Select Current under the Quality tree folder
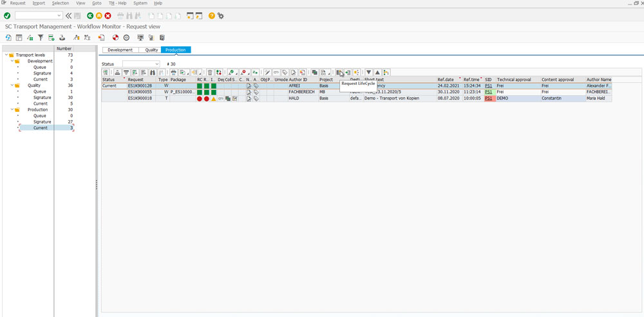The image size is (644, 317). tap(41, 104)
